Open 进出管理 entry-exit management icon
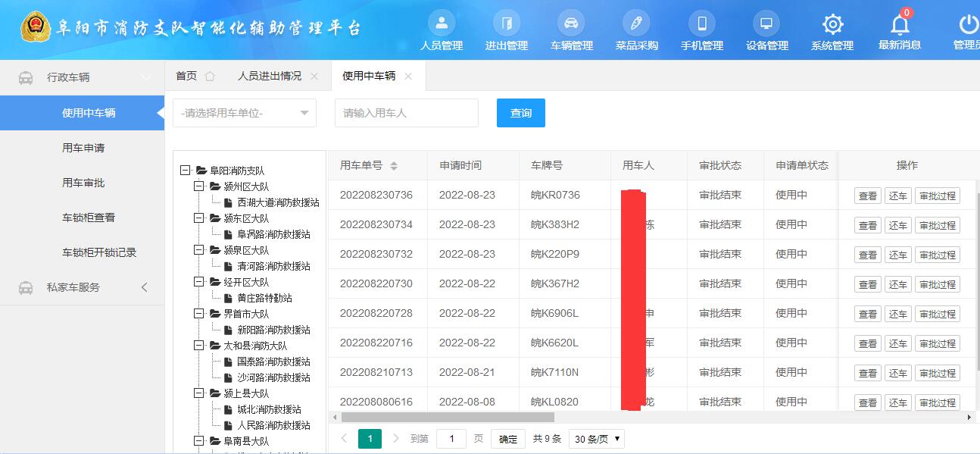Viewport: 980px width, 454px height. (x=506, y=23)
